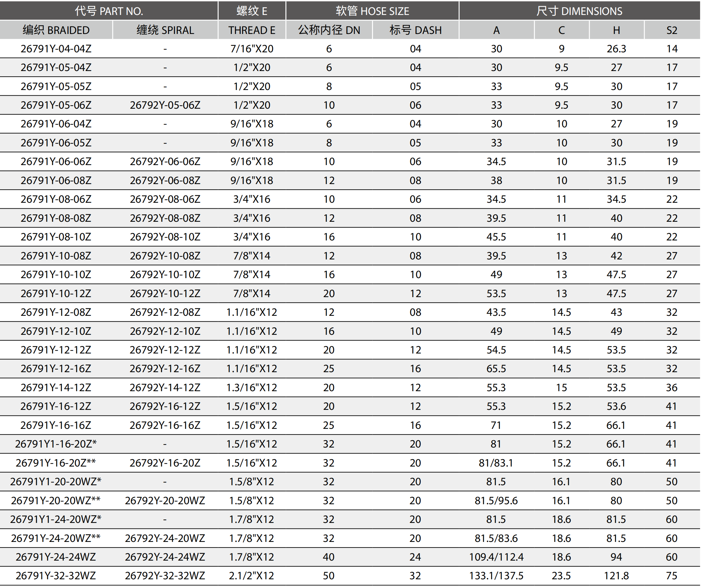Image resolution: width=702 pixels, height=588 pixels.
Task: Click the PART NO. header cell
Action: point(109,11)
